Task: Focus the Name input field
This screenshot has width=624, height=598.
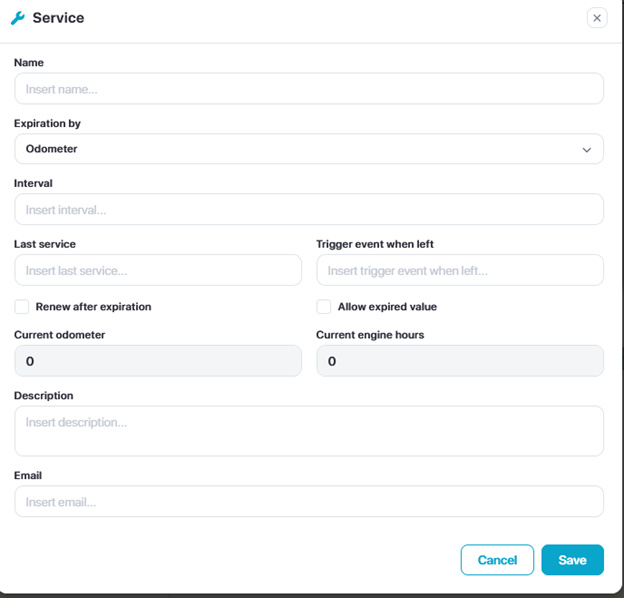Action: [308, 89]
